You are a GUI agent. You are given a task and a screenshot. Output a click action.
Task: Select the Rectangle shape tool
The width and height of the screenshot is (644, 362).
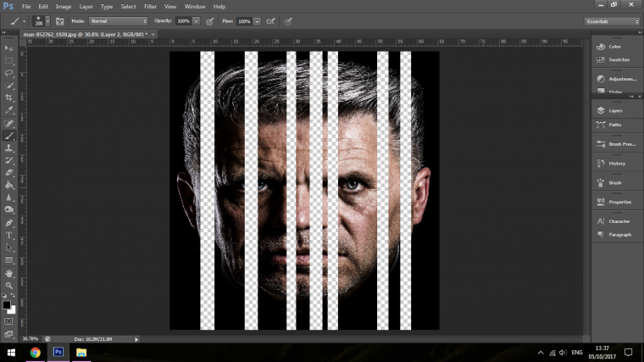pyautogui.click(x=8, y=260)
